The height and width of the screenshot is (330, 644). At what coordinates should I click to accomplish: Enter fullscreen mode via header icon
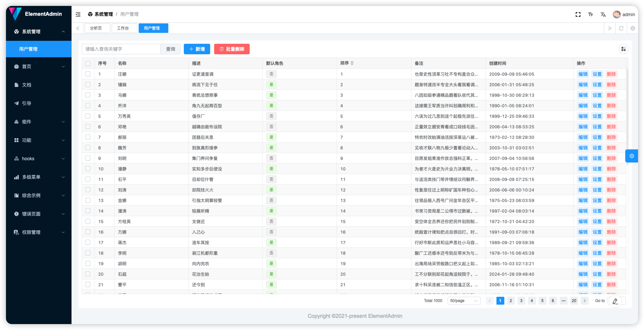pos(578,14)
